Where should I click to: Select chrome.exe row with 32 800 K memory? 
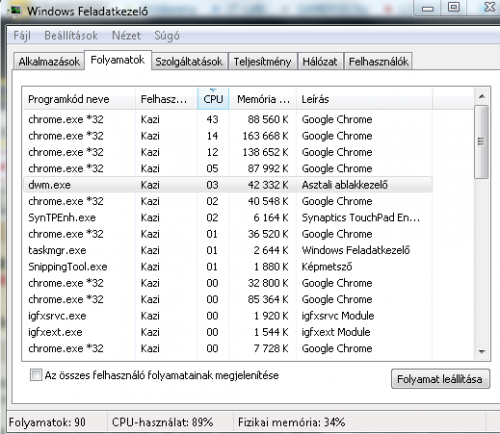(x=228, y=283)
